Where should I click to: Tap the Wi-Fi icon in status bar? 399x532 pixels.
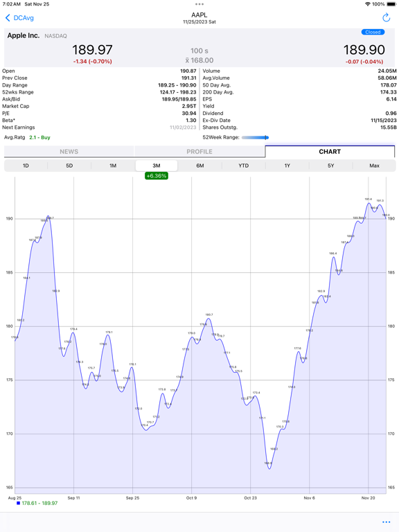pyautogui.click(x=367, y=4)
